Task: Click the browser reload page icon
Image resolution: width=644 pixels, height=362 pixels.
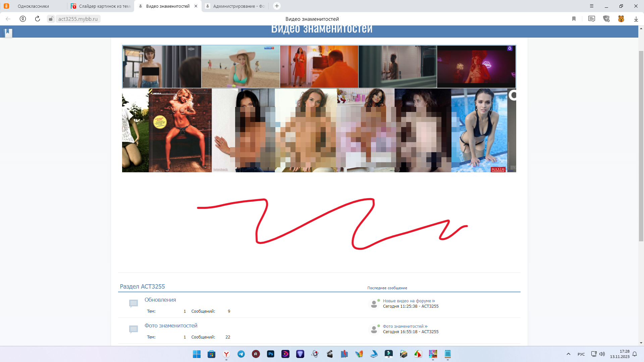Action: click(x=38, y=19)
